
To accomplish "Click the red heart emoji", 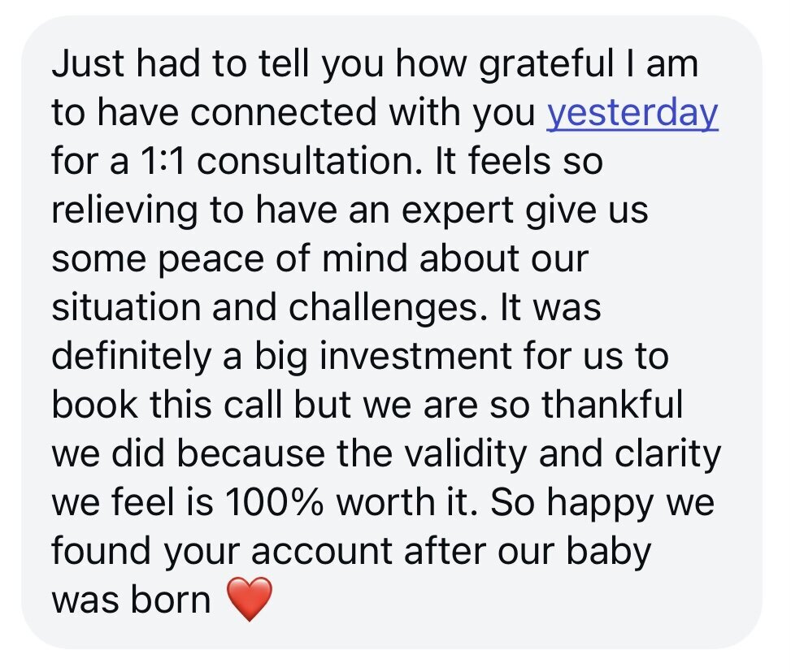I will [x=248, y=601].
